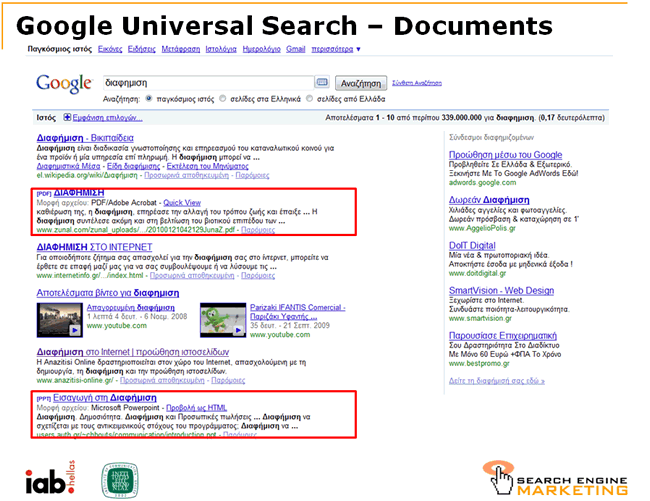This screenshot has width=650, height=501.
Task: Click the www.bestpromo.gr URL text
Action: [x=479, y=363]
